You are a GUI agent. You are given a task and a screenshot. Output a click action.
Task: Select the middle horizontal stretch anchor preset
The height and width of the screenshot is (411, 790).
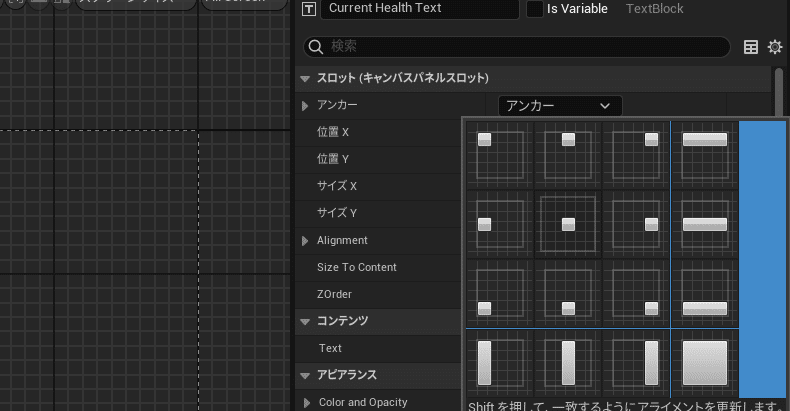click(704, 224)
